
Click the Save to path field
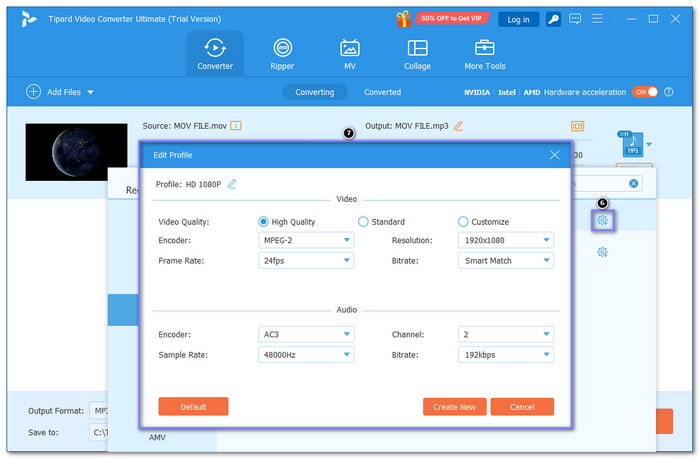pyautogui.click(x=99, y=432)
